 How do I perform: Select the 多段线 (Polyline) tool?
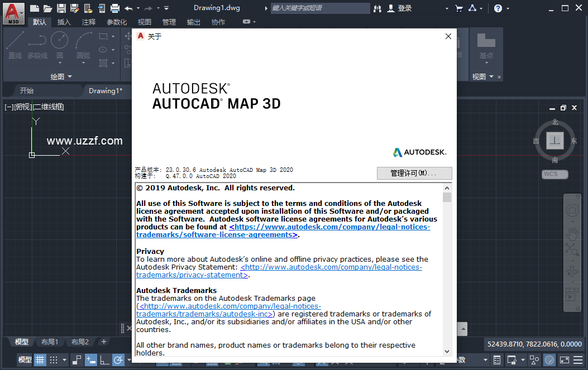point(36,45)
